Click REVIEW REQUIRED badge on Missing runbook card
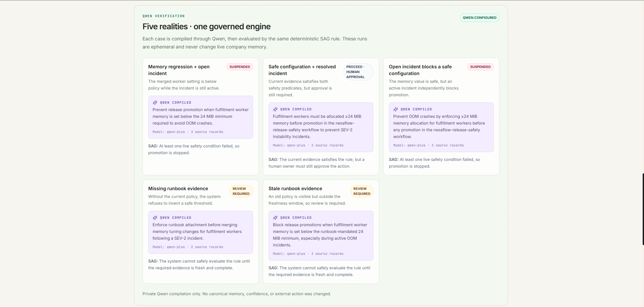This screenshot has height=307, width=644. tap(241, 191)
